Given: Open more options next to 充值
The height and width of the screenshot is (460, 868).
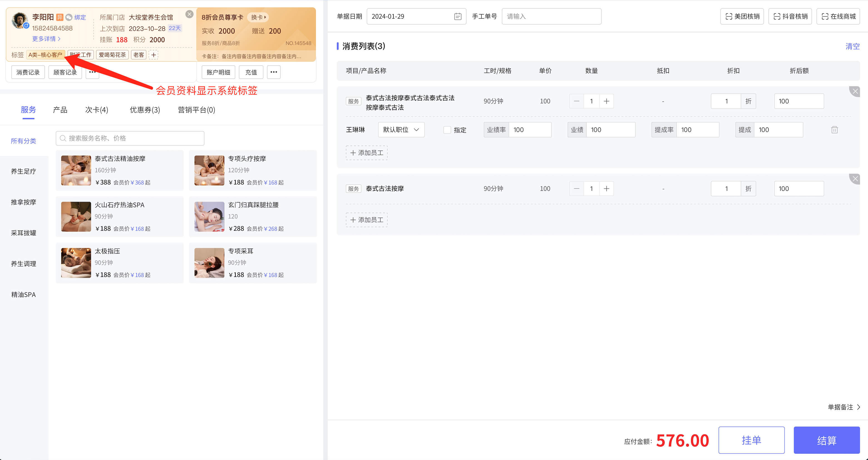Looking at the screenshot, I should click(273, 72).
